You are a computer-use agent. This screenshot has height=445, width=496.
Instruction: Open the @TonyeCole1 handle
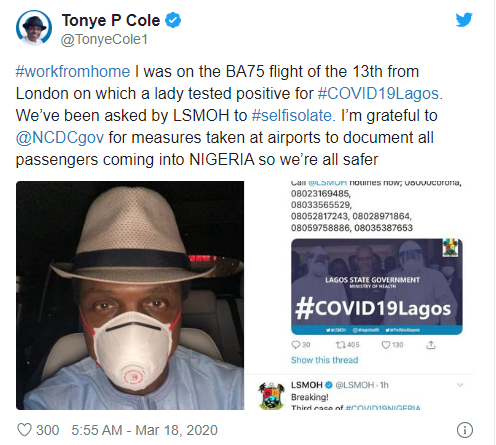click(104, 39)
